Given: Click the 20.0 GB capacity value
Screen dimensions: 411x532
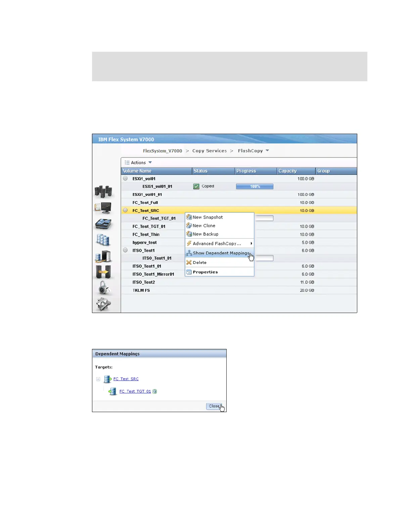Looking at the screenshot, I should tap(307, 290).
